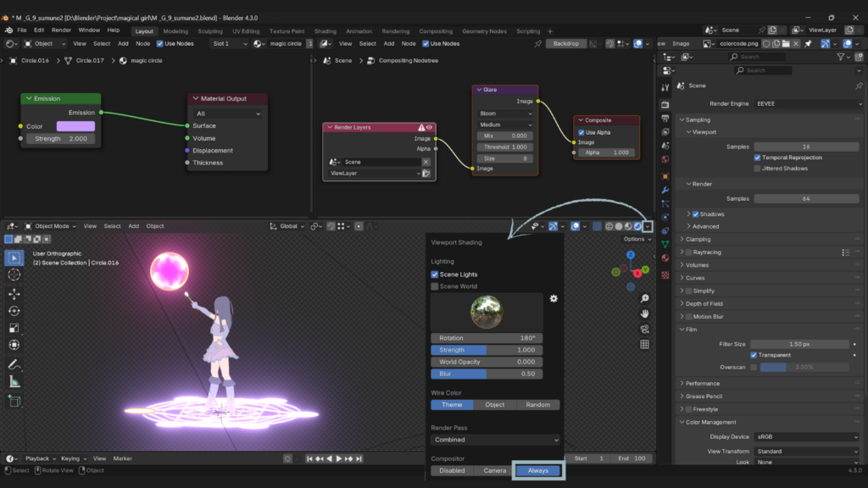Click the hand pan view icon
This screenshot has height=488, width=868.
click(x=645, y=313)
